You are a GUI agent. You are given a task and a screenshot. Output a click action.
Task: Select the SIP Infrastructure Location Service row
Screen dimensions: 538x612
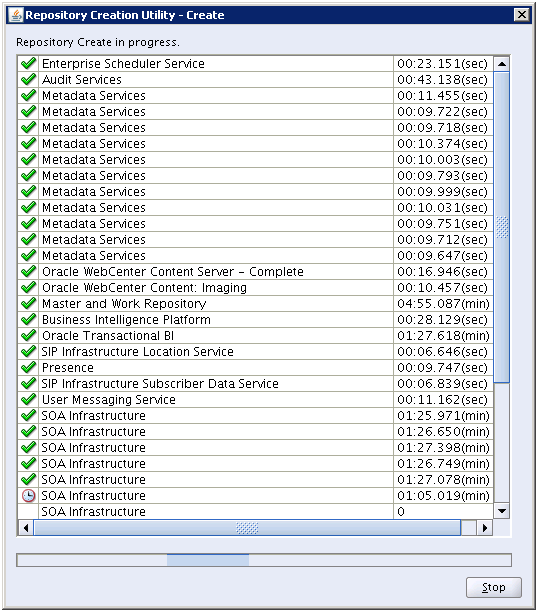[255, 351]
